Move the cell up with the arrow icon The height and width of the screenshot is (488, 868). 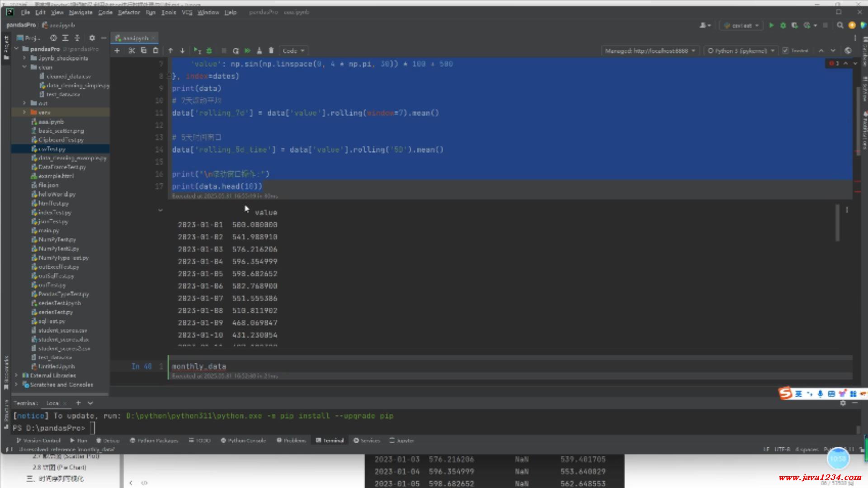click(x=170, y=51)
